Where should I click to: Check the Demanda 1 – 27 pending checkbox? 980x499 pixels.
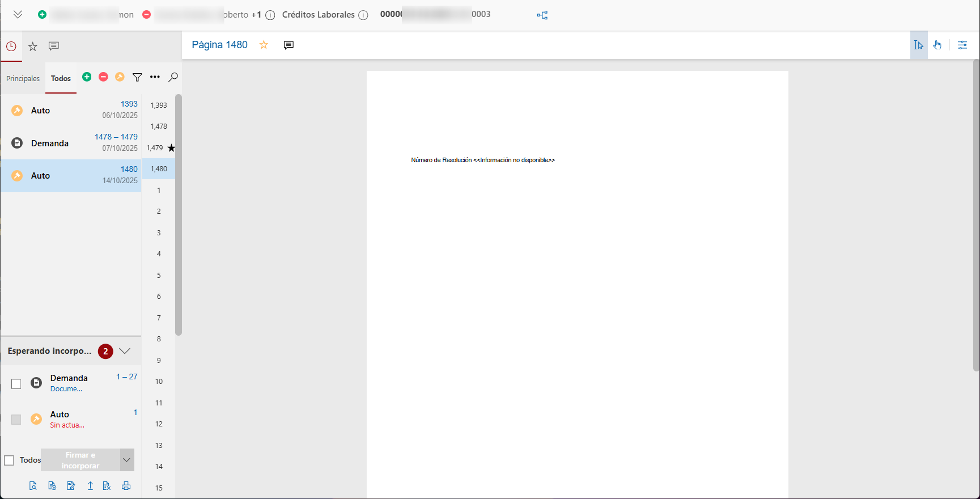point(16,384)
